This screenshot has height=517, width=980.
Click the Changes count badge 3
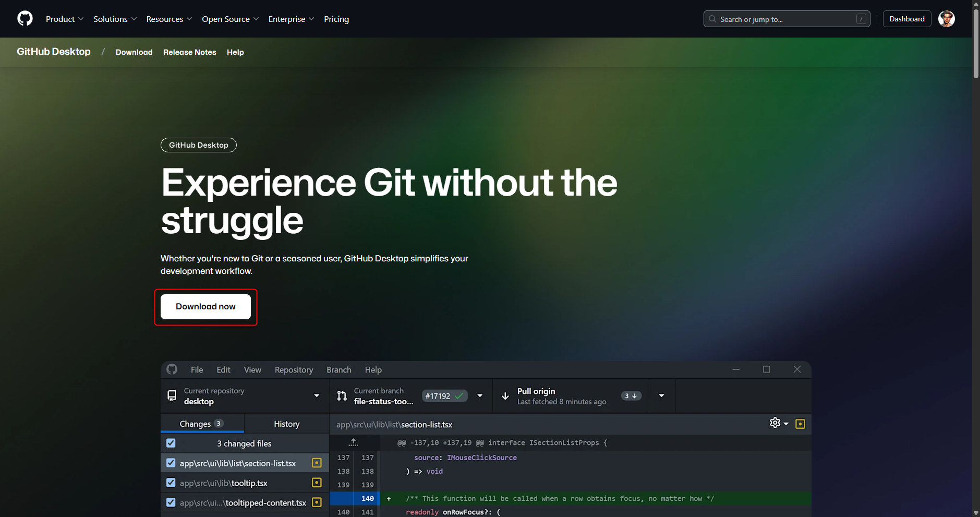click(x=219, y=424)
